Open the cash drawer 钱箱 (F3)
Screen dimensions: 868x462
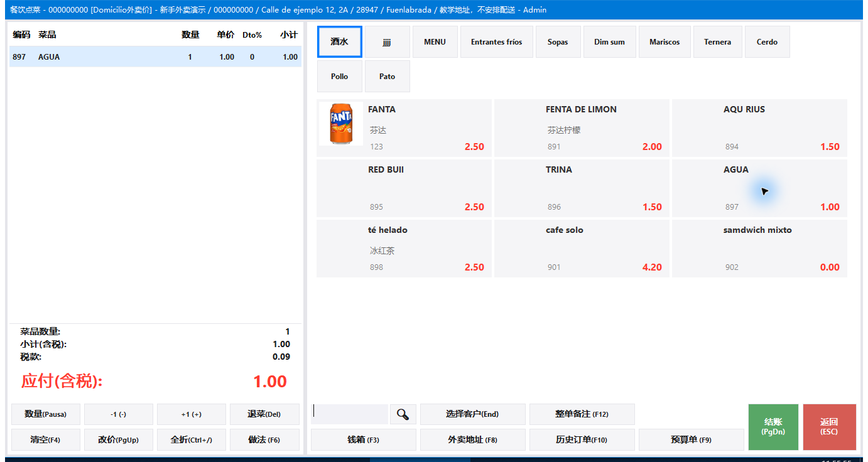pyautogui.click(x=364, y=440)
